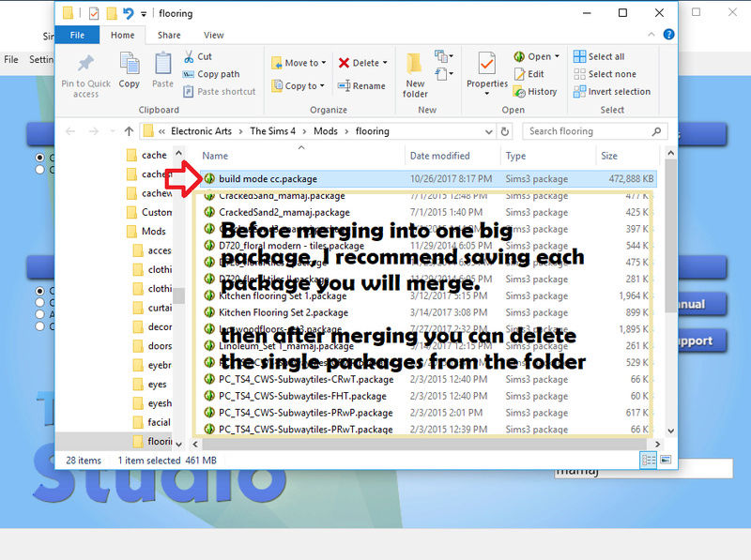Select PC_TS4_CWS-Subwaytiles-PRwP.package file

point(306,413)
